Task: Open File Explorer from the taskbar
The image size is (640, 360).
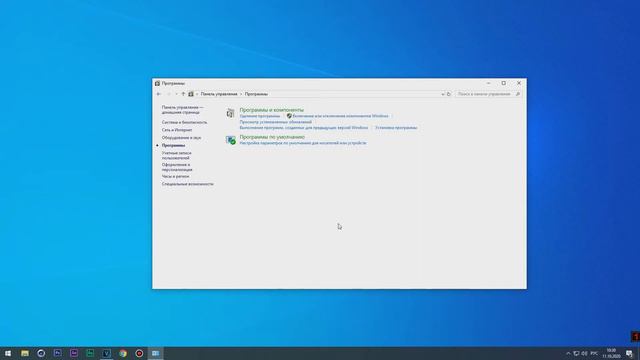Action: (25, 353)
